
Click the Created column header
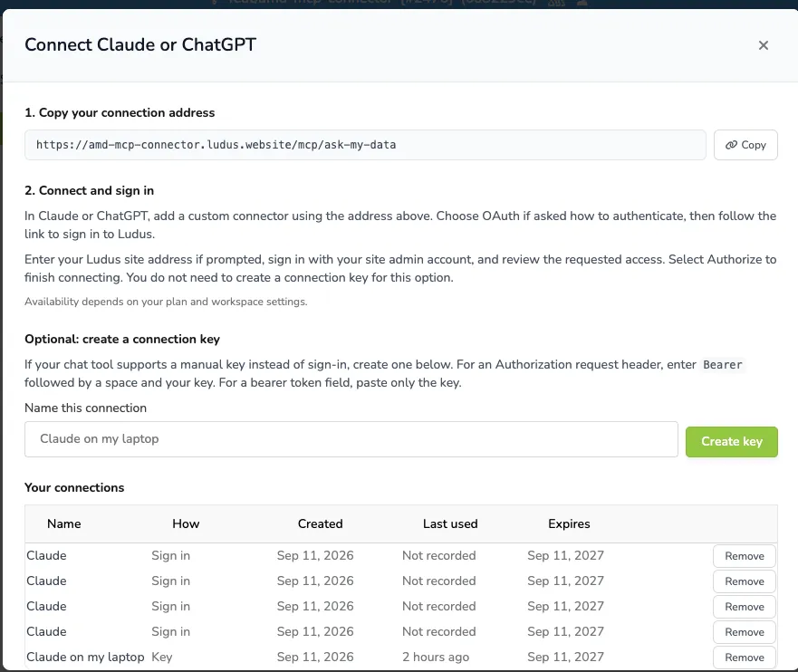(320, 524)
